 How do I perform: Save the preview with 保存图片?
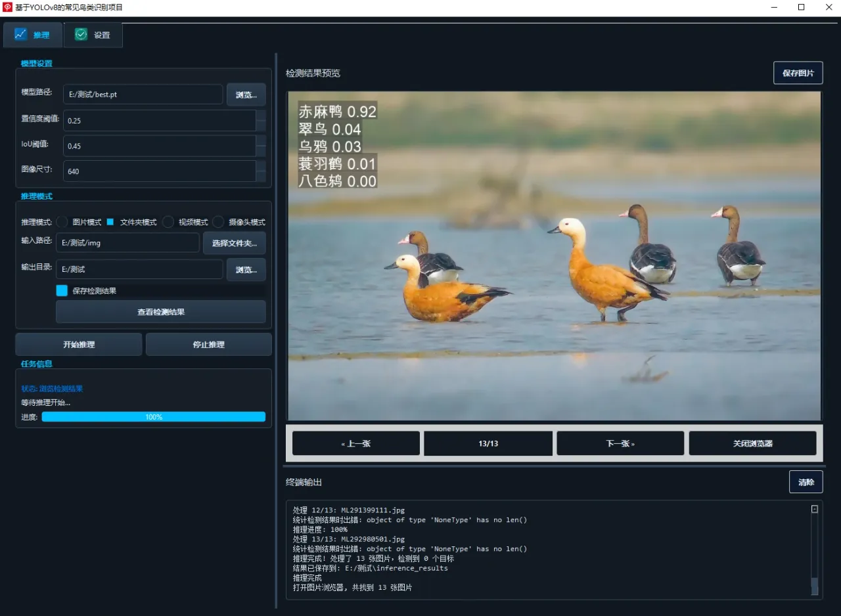click(x=798, y=73)
